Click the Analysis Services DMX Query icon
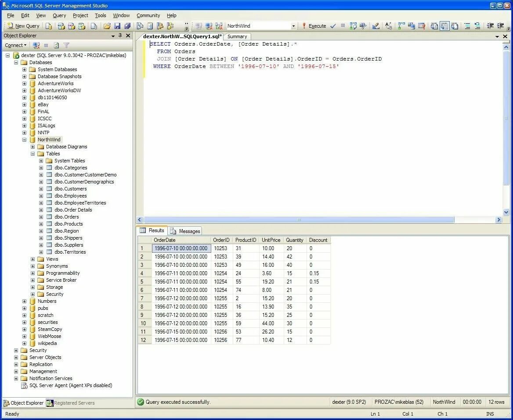This screenshot has width=513, height=420. (71, 26)
